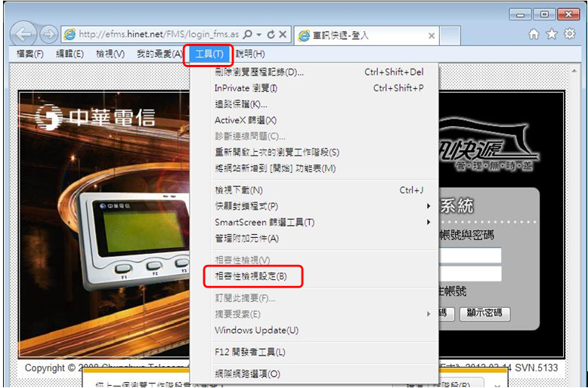Choose 管理附加元件(A) menu entry
Screen dimensions: 588x388
(314, 239)
